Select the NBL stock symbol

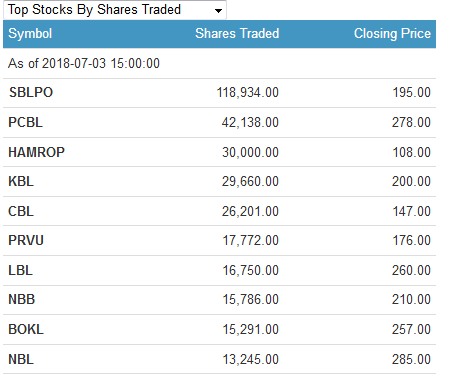(21, 360)
